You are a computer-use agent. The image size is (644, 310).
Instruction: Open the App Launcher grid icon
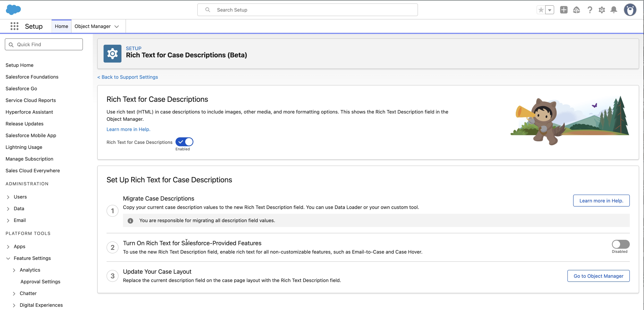point(14,26)
